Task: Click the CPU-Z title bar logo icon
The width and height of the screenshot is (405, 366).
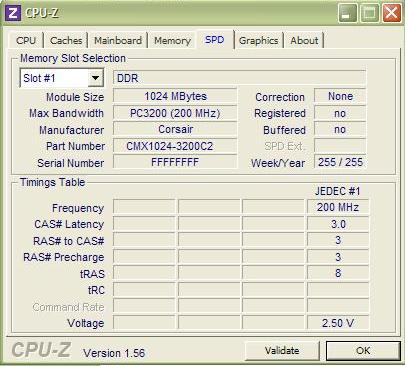Action: point(13,13)
